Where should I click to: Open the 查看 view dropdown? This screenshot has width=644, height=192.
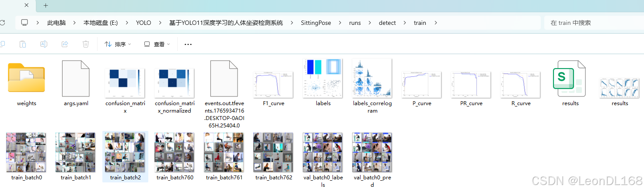pos(157,44)
